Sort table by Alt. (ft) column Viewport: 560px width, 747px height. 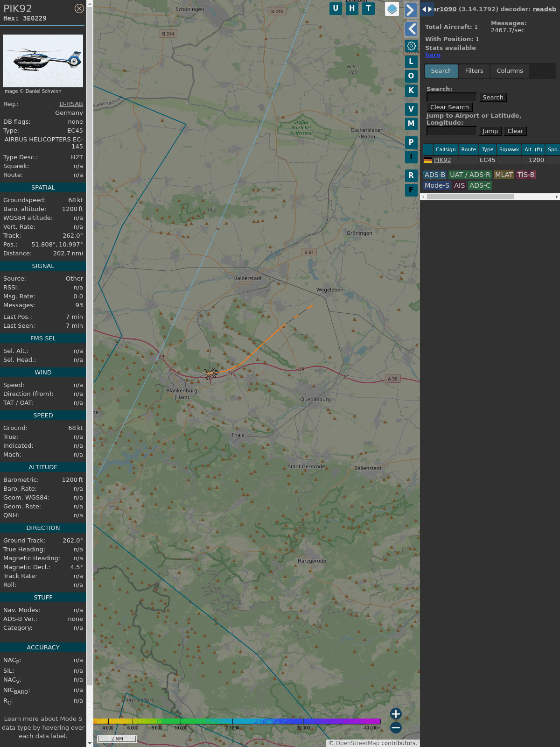coord(533,149)
